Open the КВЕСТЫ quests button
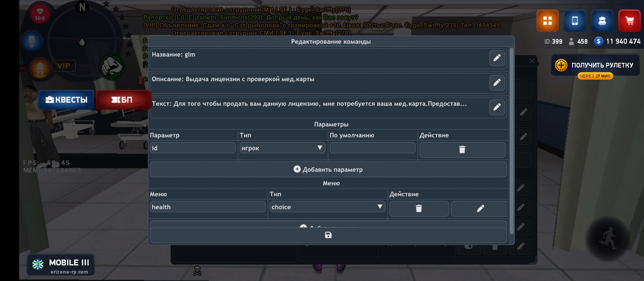The height and width of the screenshot is (281, 644). [x=66, y=100]
